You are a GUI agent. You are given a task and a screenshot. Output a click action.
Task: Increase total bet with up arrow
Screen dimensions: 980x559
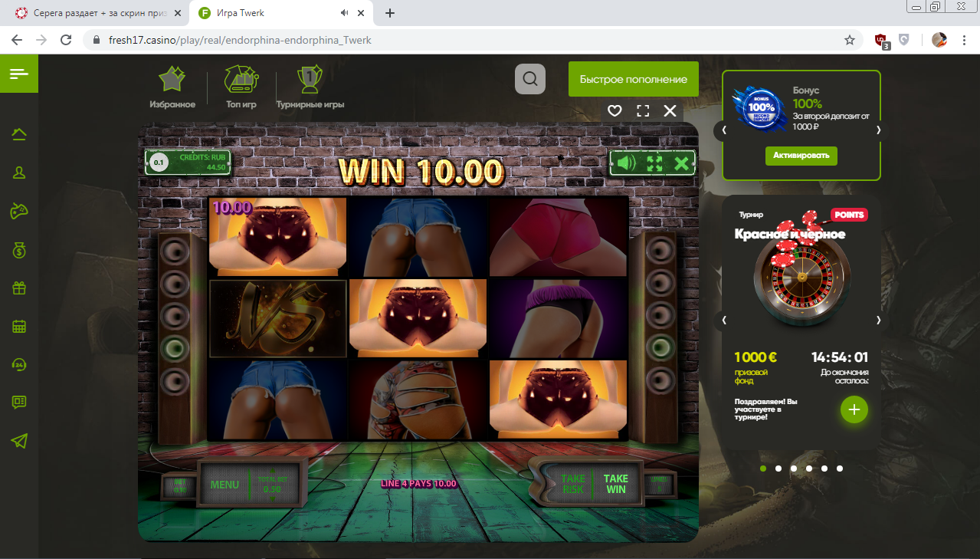tap(272, 472)
